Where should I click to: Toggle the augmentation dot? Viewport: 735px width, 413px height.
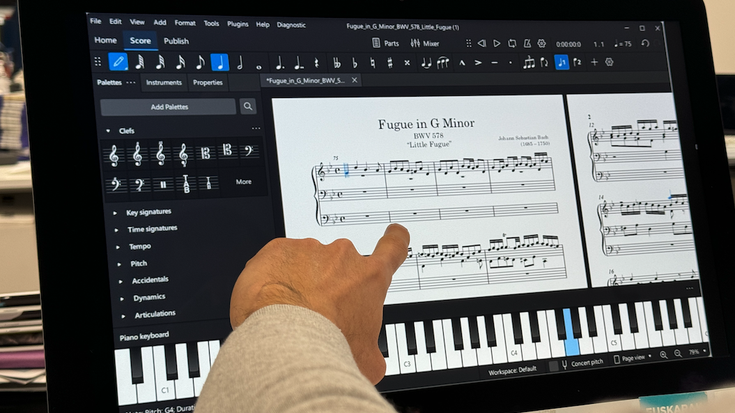[280, 63]
